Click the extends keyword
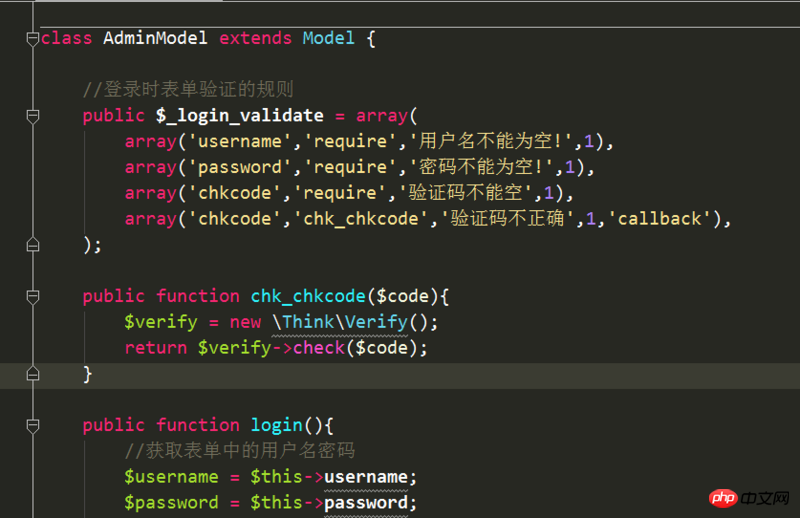This screenshot has height=518, width=800. [x=255, y=38]
